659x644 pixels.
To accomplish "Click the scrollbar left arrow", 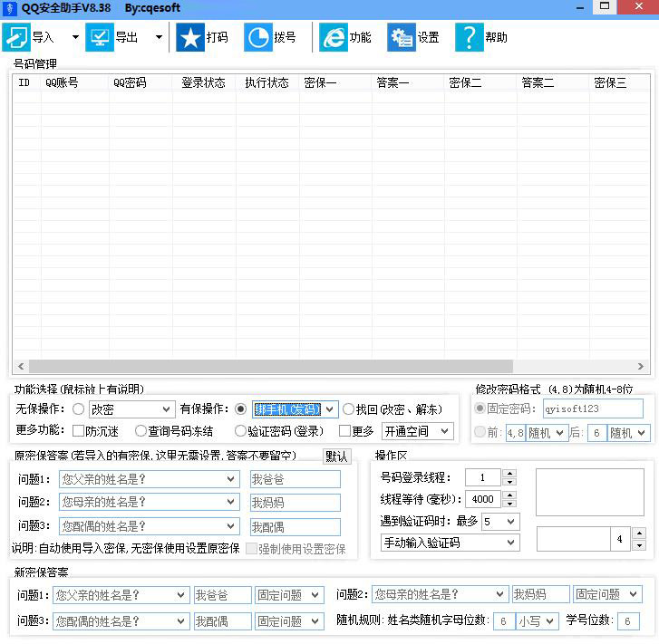I will (x=21, y=366).
